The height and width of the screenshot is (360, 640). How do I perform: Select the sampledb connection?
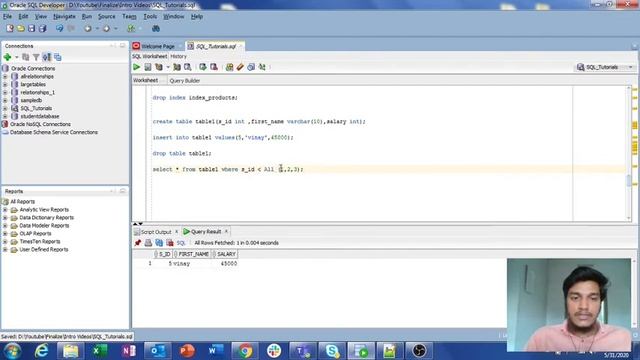31,100
